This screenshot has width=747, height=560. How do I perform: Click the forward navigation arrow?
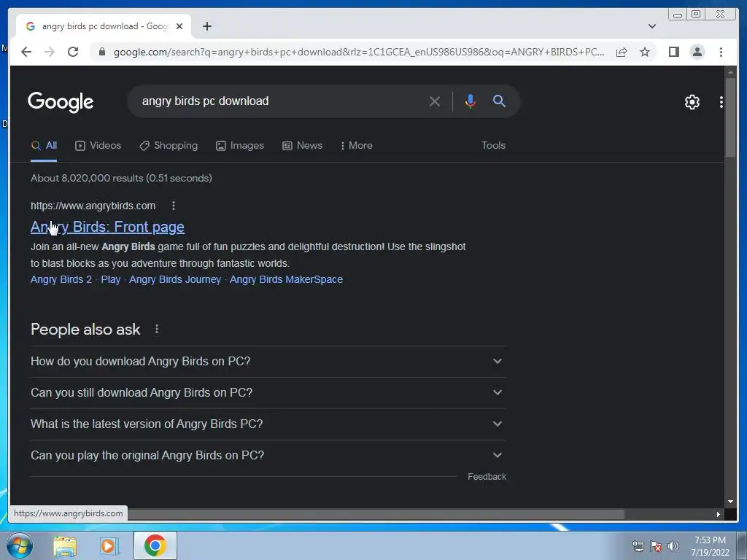tap(50, 52)
